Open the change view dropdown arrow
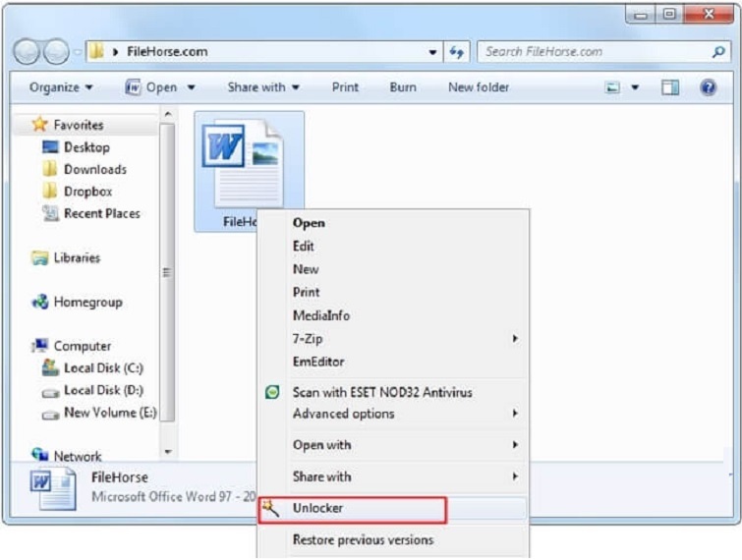Screen dimensions: 742x560 pyautogui.click(x=635, y=87)
